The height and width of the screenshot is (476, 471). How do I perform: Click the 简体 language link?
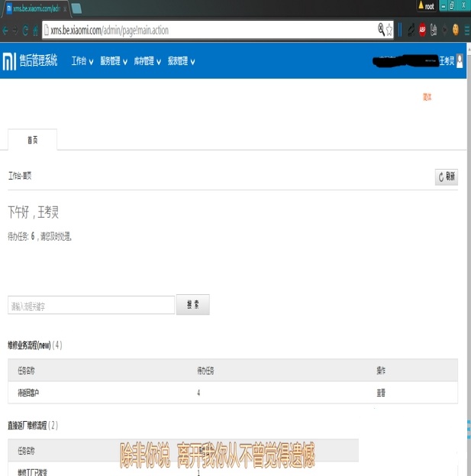[427, 97]
